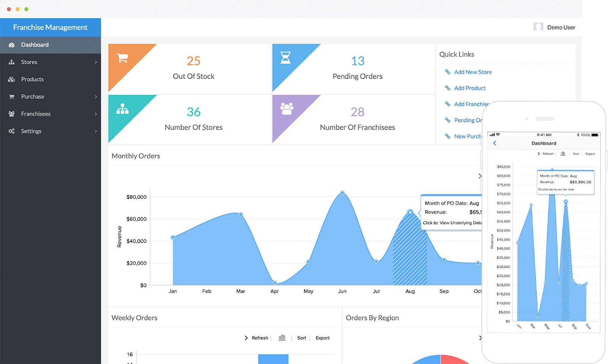Click the Products boxes icon in sidebar
608x364 pixels.
click(11, 79)
